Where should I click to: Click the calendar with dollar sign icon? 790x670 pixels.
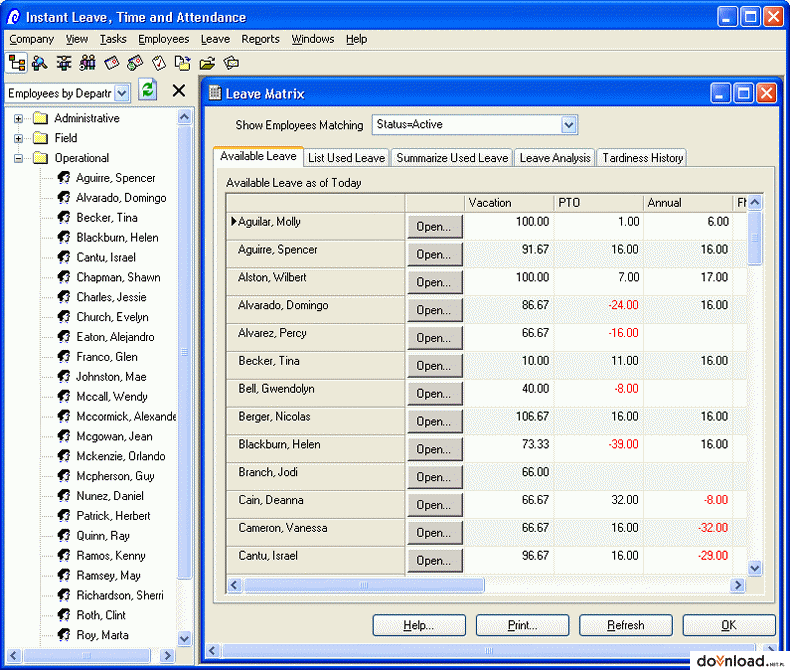coord(135,63)
